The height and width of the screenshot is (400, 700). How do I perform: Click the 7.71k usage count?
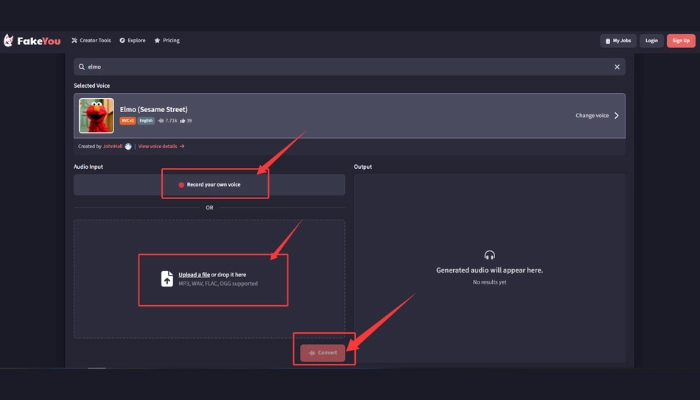click(168, 121)
